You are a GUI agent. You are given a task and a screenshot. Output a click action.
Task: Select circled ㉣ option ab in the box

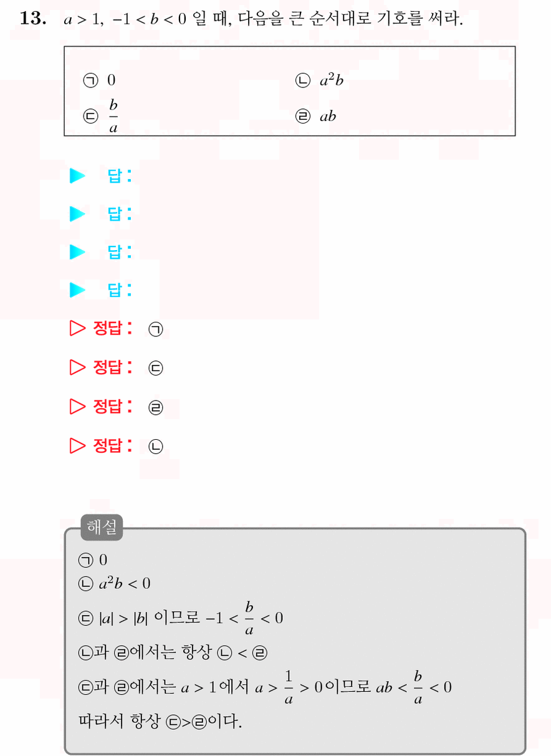click(x=316, y=116)
